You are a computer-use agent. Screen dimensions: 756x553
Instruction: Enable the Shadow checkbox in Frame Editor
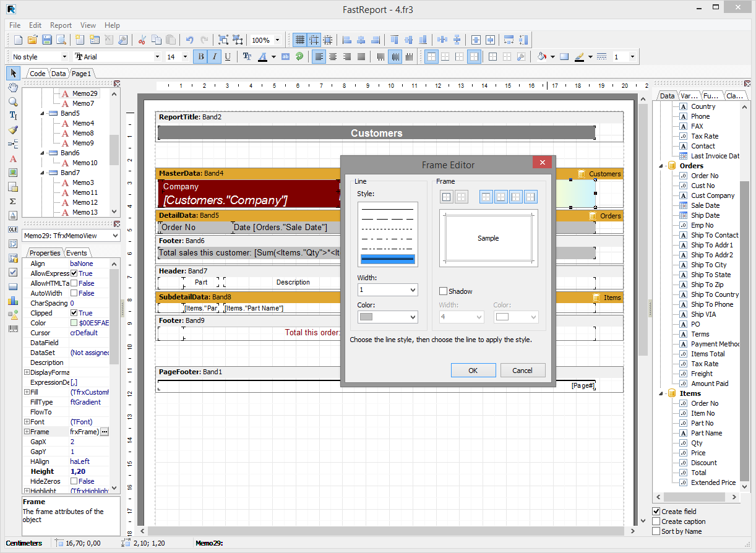[443, 291]
